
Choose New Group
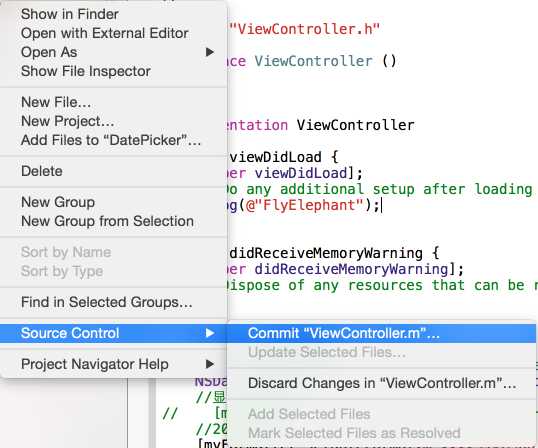click(x=58, y=202)
